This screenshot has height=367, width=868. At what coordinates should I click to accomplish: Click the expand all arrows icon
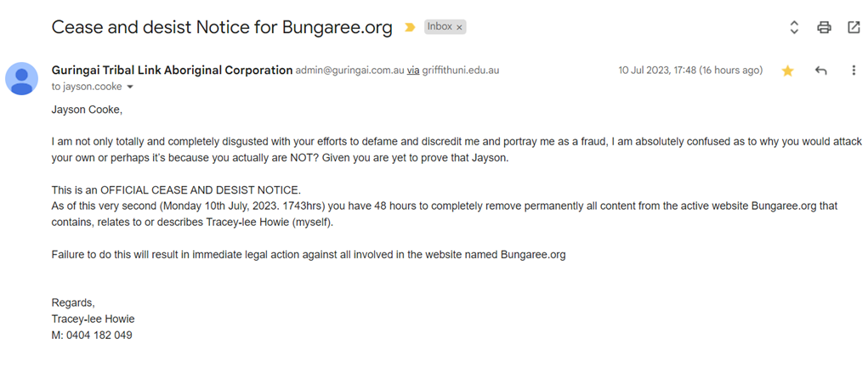pos(794,27)
